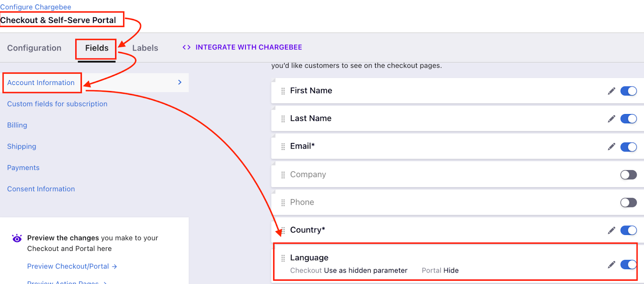Turn on the Phone field toggle
Image resolution: width=644 pixels, height=284 pixels.
coord(628,203)
